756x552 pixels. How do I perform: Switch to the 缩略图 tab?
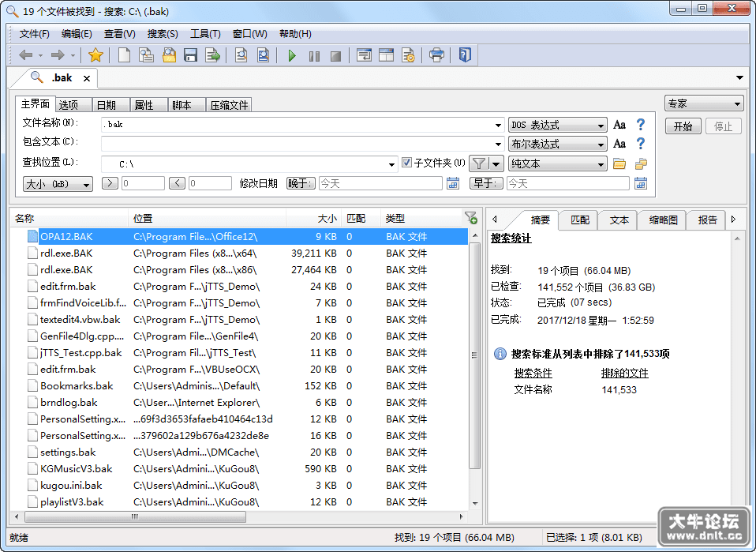(663, 220)
